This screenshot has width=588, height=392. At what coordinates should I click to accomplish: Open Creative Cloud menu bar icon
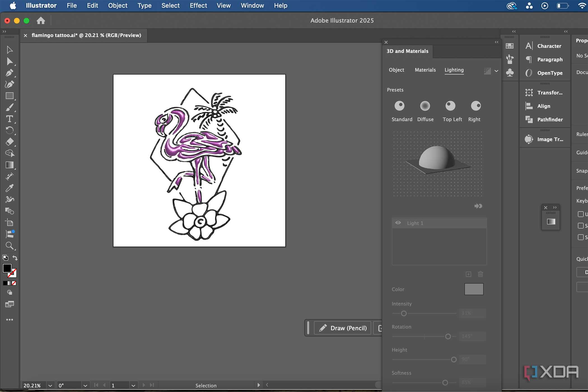511,6
